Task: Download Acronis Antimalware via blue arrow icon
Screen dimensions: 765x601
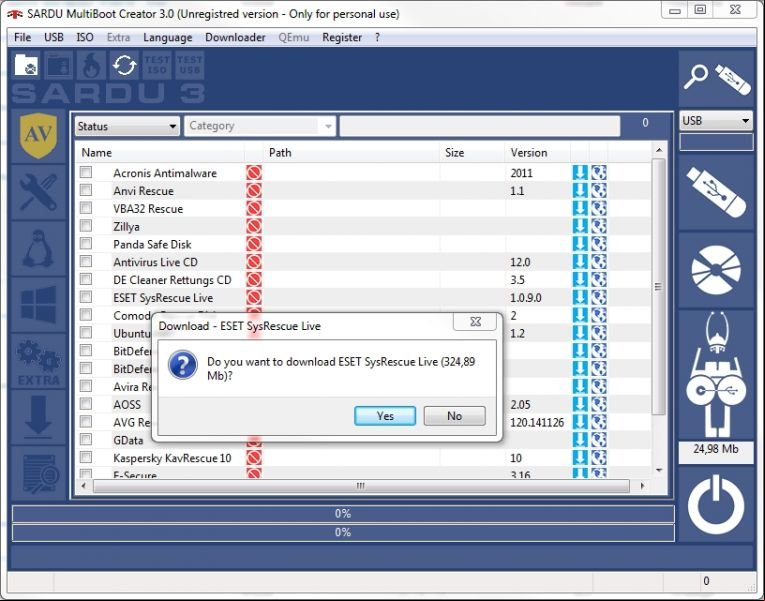Action: coord(580,173)
